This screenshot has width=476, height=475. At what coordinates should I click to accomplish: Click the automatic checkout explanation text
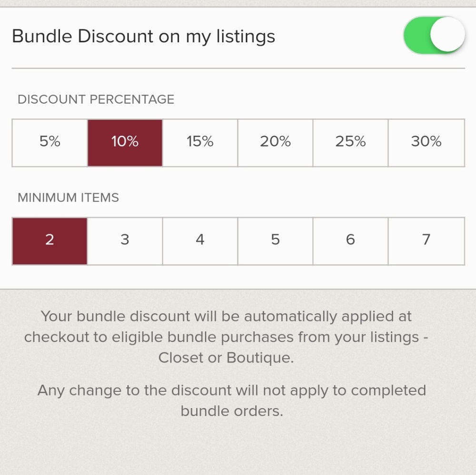tap(226, 337)
